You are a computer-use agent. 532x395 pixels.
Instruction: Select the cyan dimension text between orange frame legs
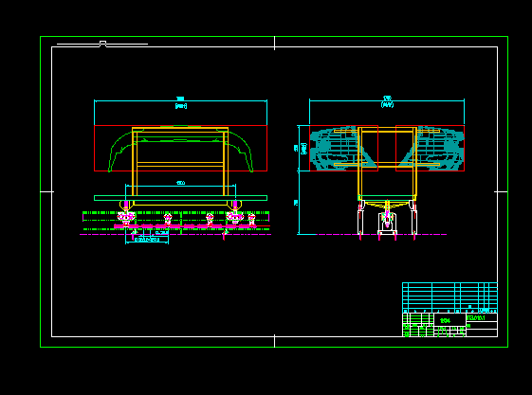[180, 183]
